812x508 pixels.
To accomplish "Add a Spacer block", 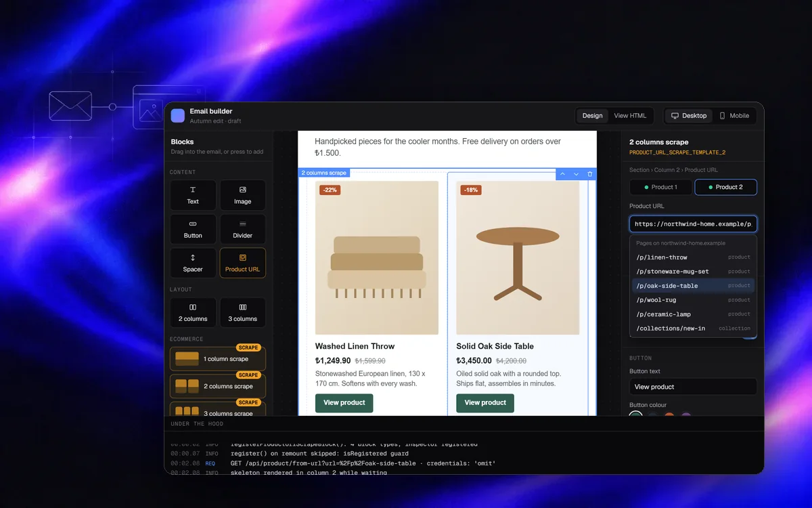I will point(193,263).
